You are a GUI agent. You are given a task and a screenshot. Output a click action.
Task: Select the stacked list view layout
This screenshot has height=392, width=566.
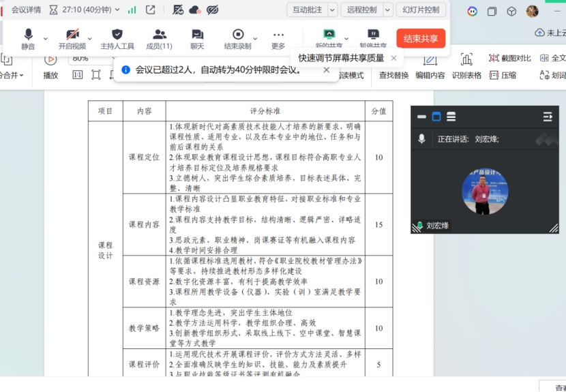coord(451,117)
